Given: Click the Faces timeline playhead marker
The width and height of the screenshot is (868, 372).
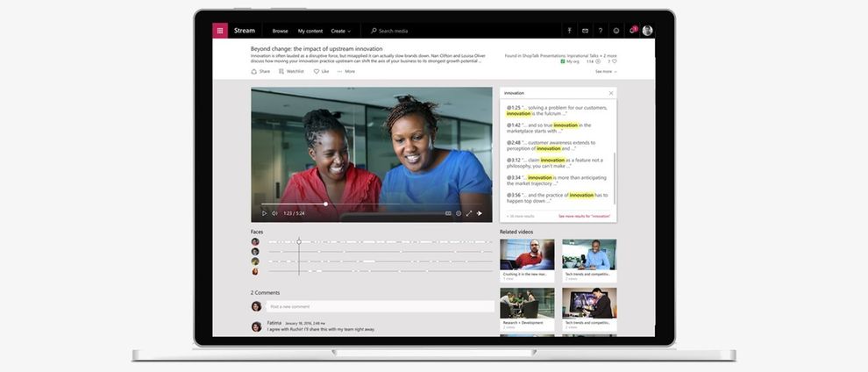Looking at the screenshot, I should click(299, 241).
